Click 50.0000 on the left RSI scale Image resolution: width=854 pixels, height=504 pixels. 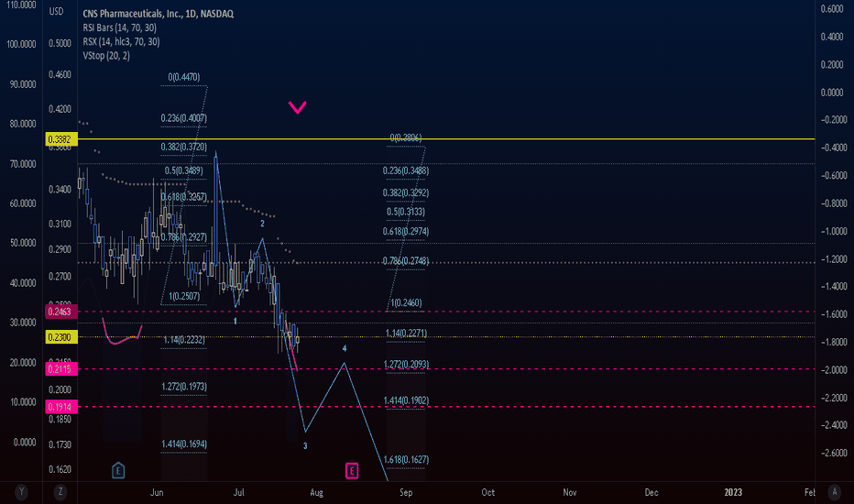click(x=23, y=243)
